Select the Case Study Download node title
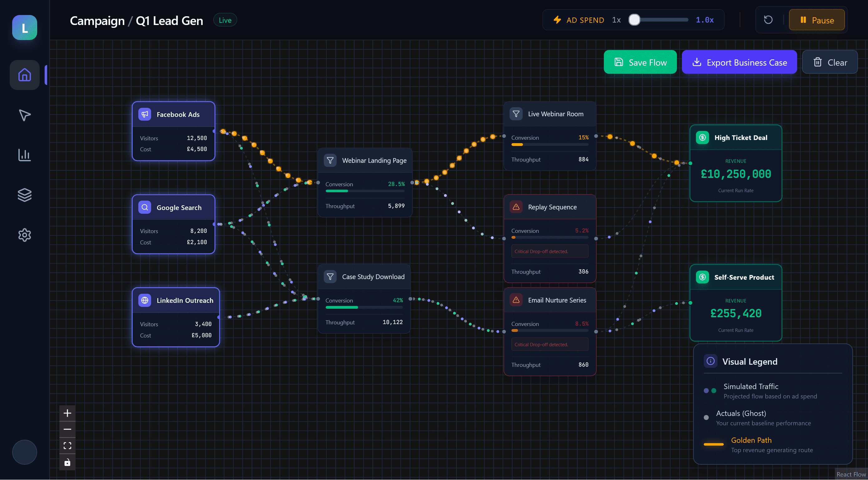The height and width of the screenshot is (480, 868). [373, 277]
